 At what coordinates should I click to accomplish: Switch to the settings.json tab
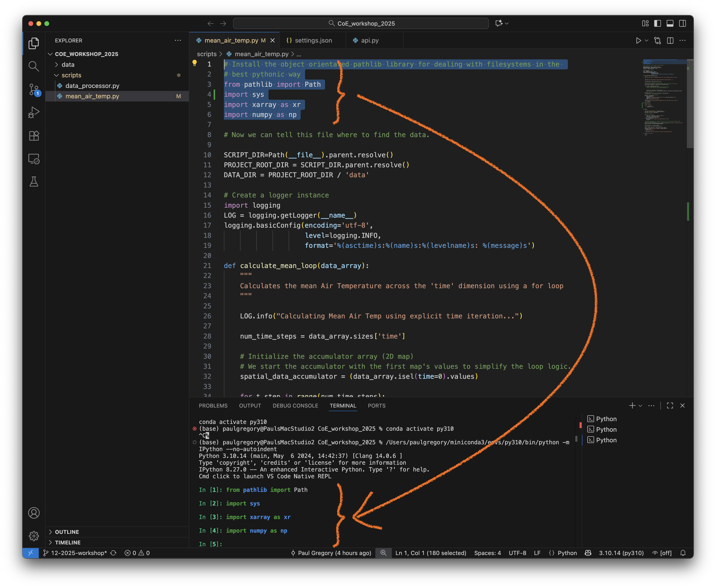pos(313,40)
